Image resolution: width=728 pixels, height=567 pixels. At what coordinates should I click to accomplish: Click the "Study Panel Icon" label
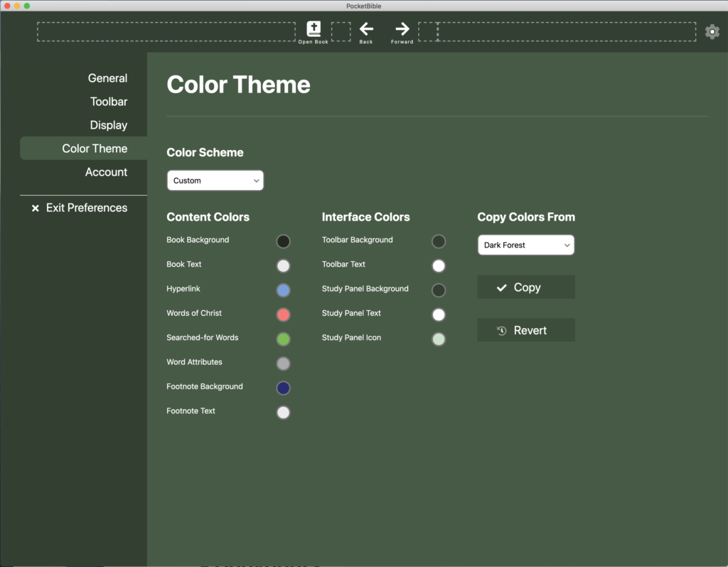(x=351, y=337)
